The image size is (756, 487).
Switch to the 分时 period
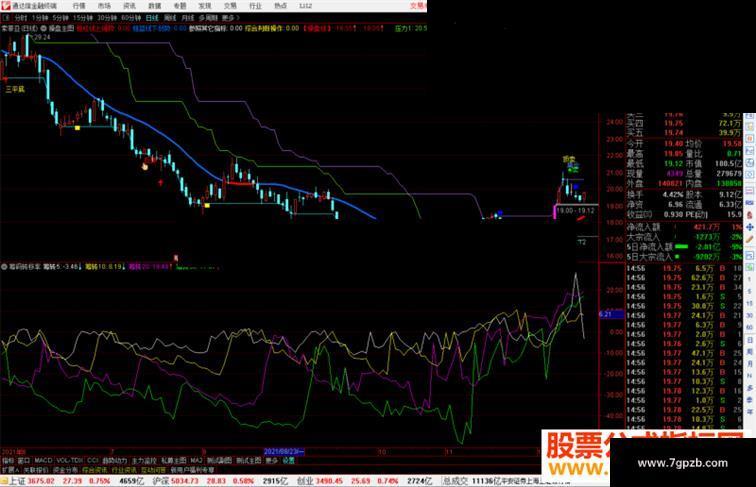click(21, 18)
